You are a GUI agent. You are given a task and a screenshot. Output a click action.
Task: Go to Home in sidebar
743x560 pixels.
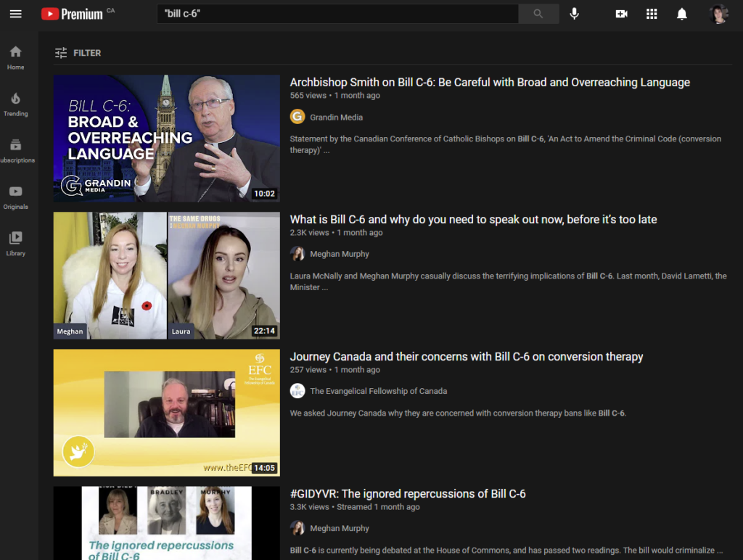[x=16, y=58]
